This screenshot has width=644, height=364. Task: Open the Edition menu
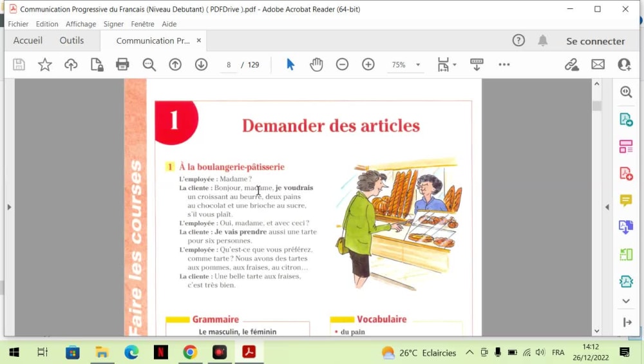coord(47,24)
